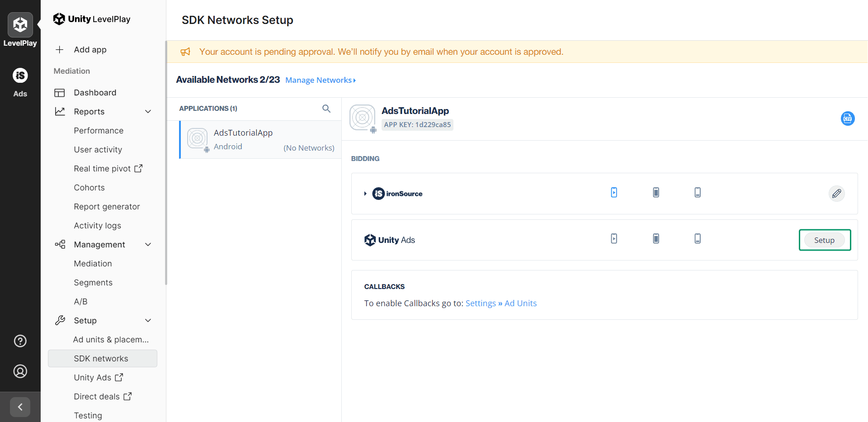This screenshot has height=422, width=868.
Task: Click the Reports chart icon
Action: pyautogui.click(x=60, y=111)
